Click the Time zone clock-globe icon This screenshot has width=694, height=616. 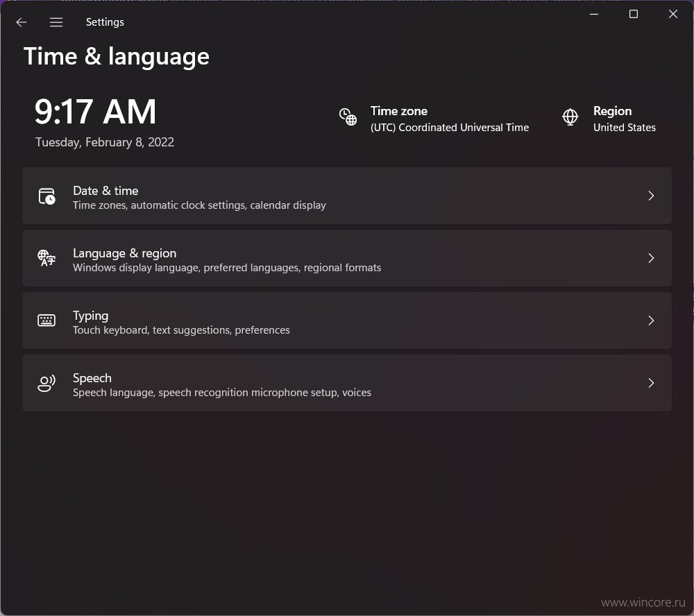pos(348,117)
